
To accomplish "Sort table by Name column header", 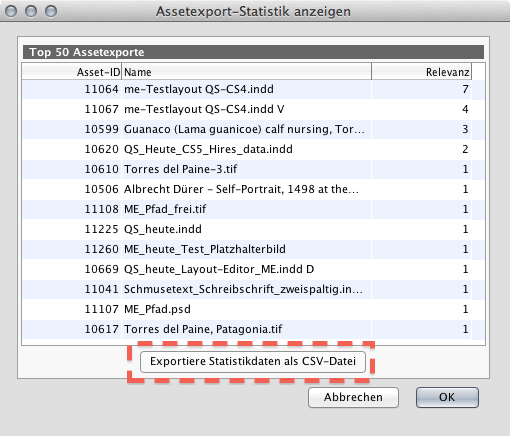I will [x=246, y=72].
